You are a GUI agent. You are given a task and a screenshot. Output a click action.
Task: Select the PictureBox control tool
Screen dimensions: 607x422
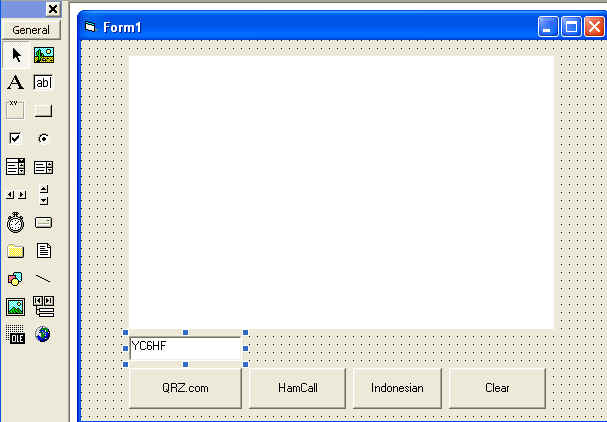[44, 55]
